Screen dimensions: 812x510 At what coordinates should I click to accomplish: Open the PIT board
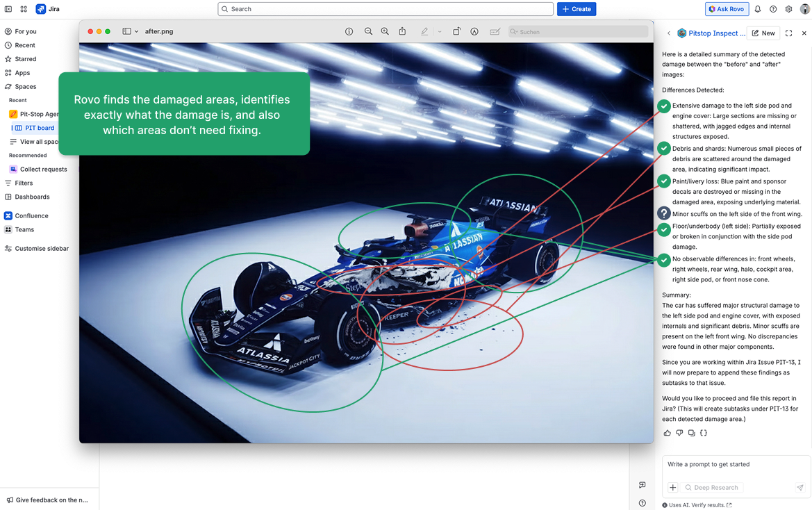40,128
